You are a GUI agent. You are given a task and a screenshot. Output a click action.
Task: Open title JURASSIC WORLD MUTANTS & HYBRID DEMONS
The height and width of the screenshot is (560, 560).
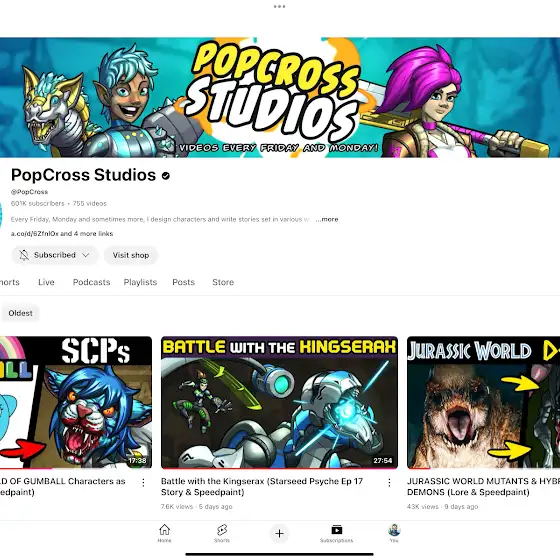coord(484,486)
